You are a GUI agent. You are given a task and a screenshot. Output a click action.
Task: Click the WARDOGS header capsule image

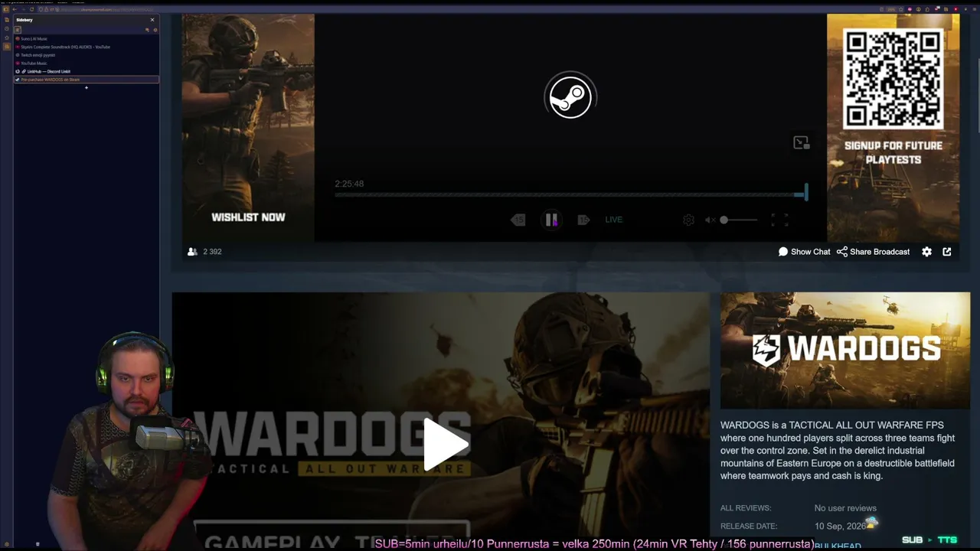pos(845,350)
